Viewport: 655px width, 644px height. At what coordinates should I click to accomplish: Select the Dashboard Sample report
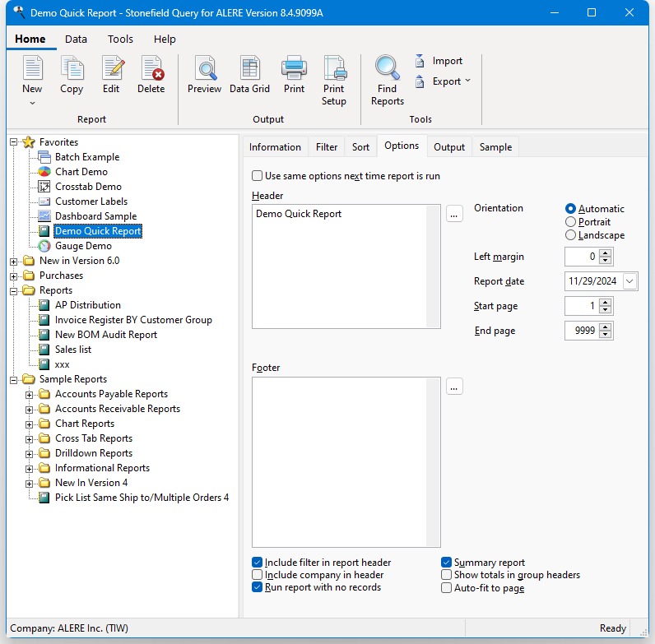[95, 216]
